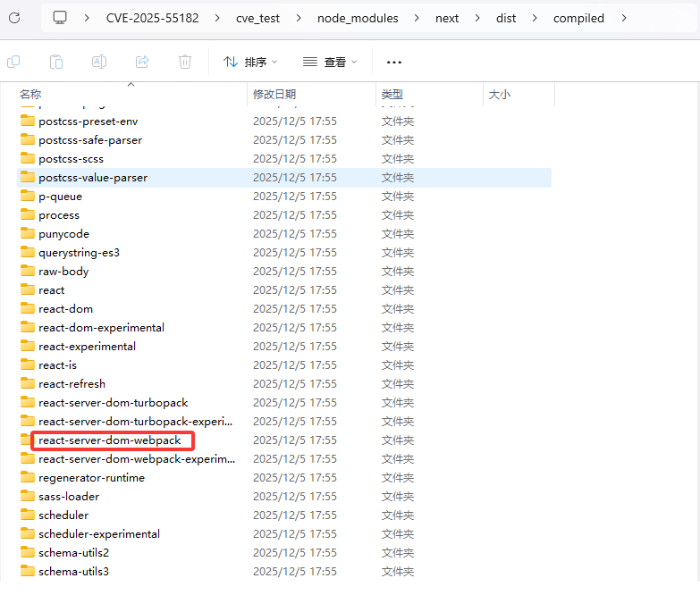Screen dimensions: 700x595
Task: Click the Paste clipboard icon
Action: 56,62
